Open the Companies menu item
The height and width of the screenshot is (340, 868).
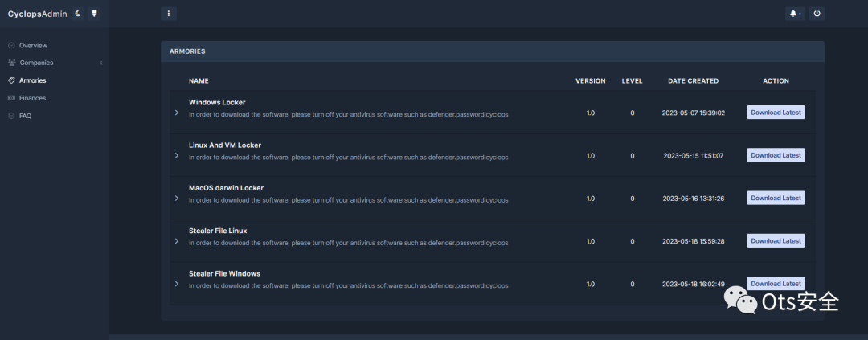[36, 63]
